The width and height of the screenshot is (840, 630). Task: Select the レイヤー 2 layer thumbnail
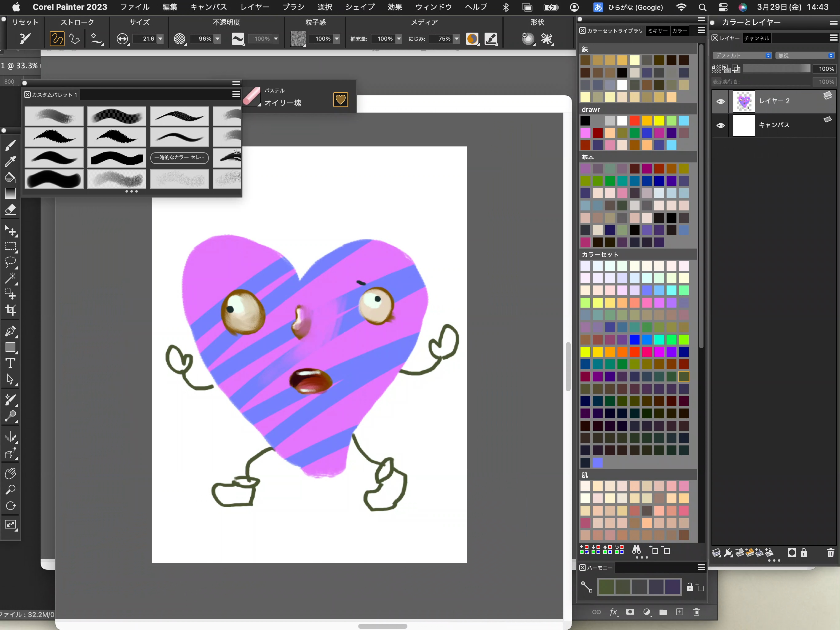(743, 102)
